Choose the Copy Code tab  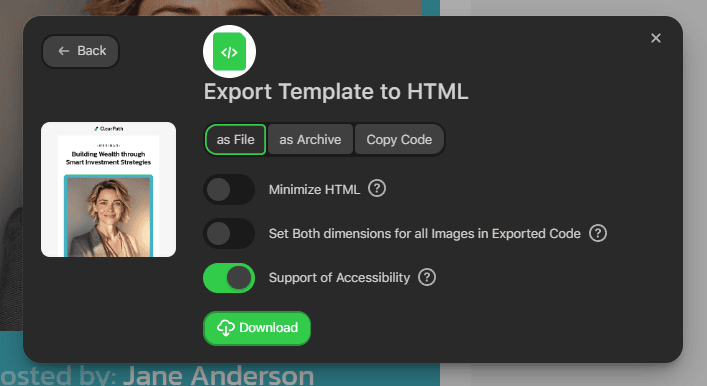point(399,140)
